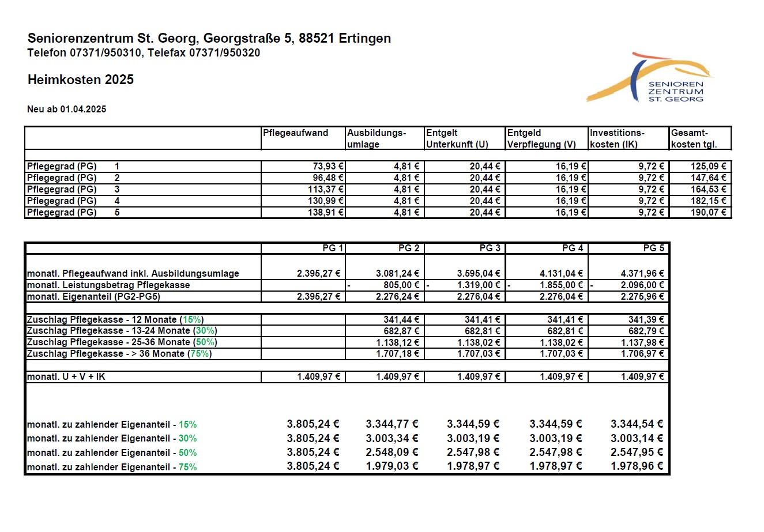Click the 'Entgeld Verpflegung (V)' header
Viewport: 764px width, 532px height.
coord(541,138)
